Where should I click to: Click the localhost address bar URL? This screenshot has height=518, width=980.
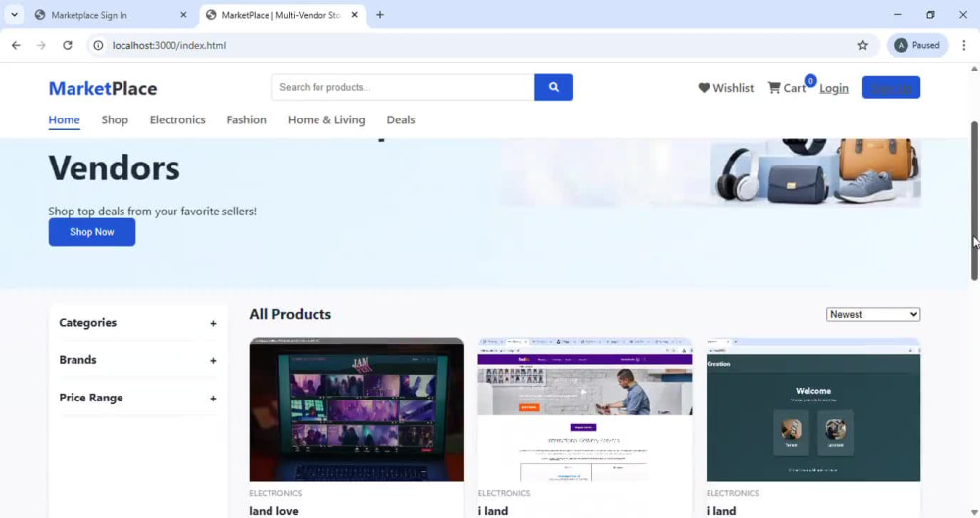(170, 45)
